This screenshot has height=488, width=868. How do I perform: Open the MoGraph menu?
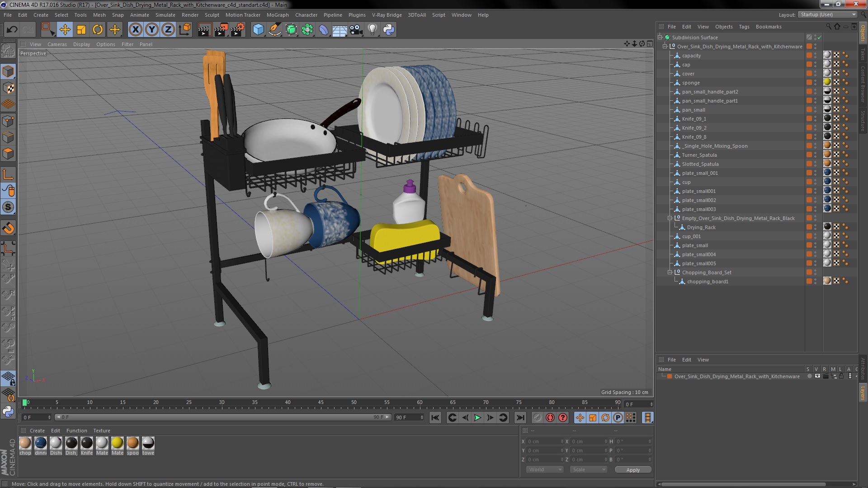tap(277, 15)
